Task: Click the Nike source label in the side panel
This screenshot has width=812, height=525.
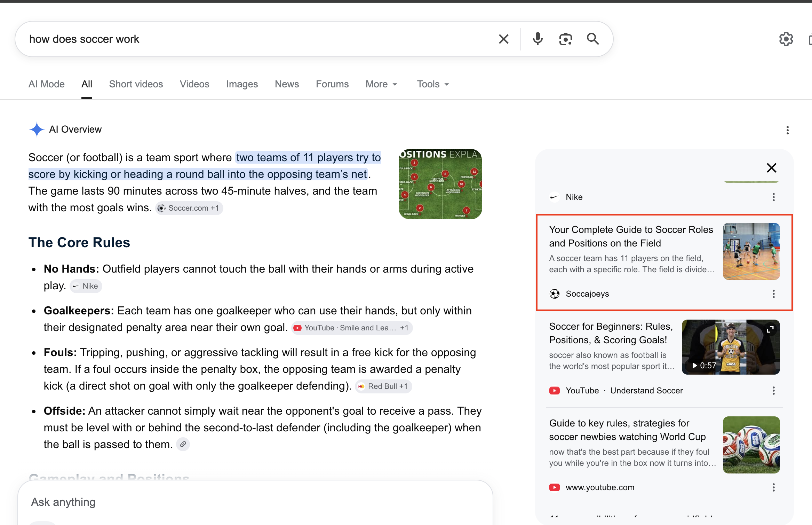Action: click(574, 197)
